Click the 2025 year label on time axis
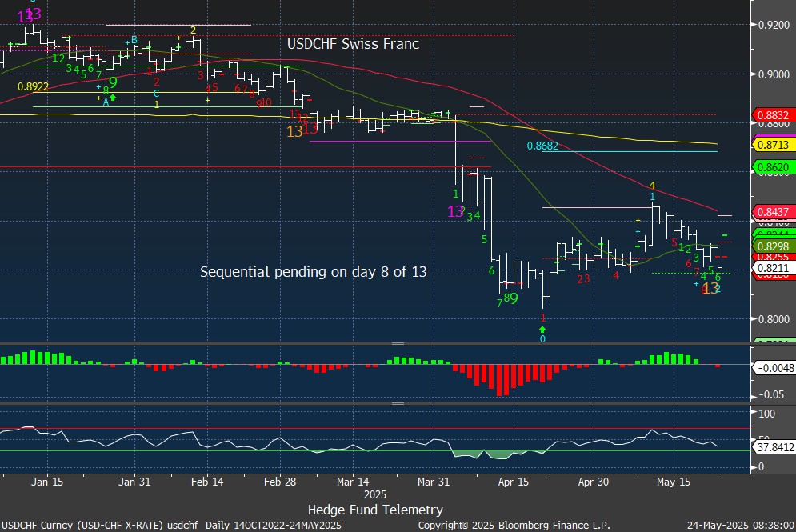Screen dimensions: 796x532 tap(375, 494)
